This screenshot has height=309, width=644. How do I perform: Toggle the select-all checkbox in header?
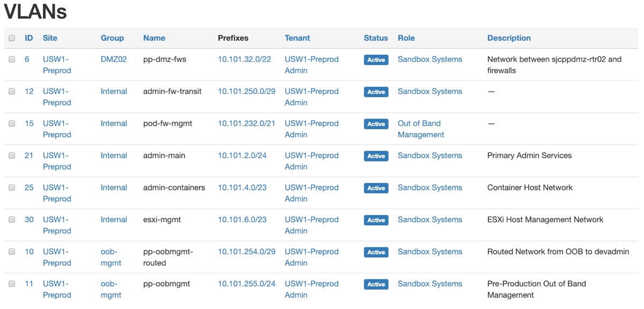12,38
